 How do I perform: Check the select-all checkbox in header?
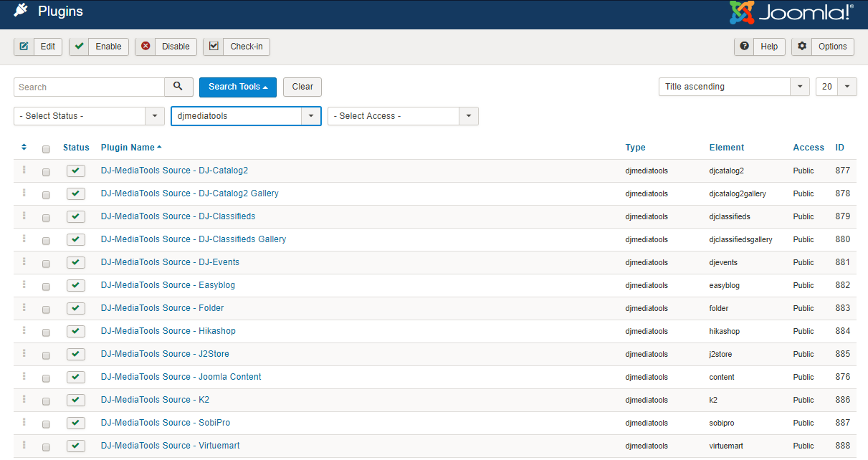pyautogui.click(x=46, y=149)
